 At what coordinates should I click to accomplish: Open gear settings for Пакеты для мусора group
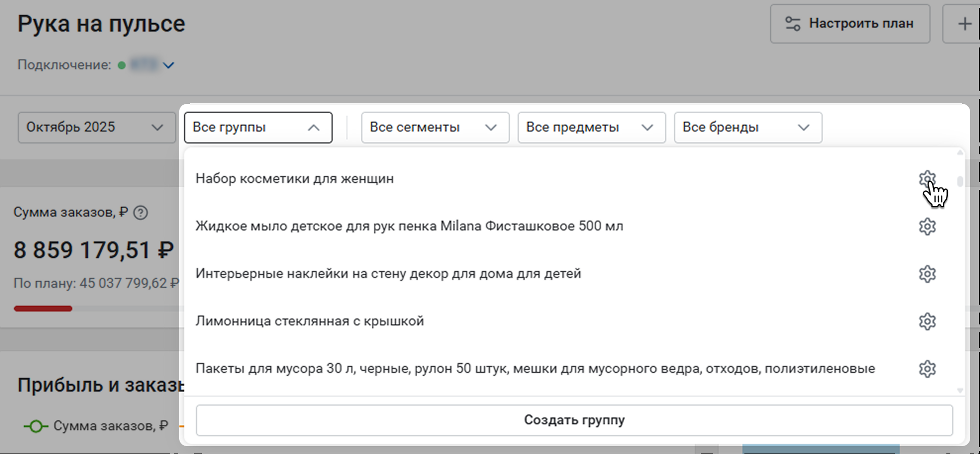(927, 369)
